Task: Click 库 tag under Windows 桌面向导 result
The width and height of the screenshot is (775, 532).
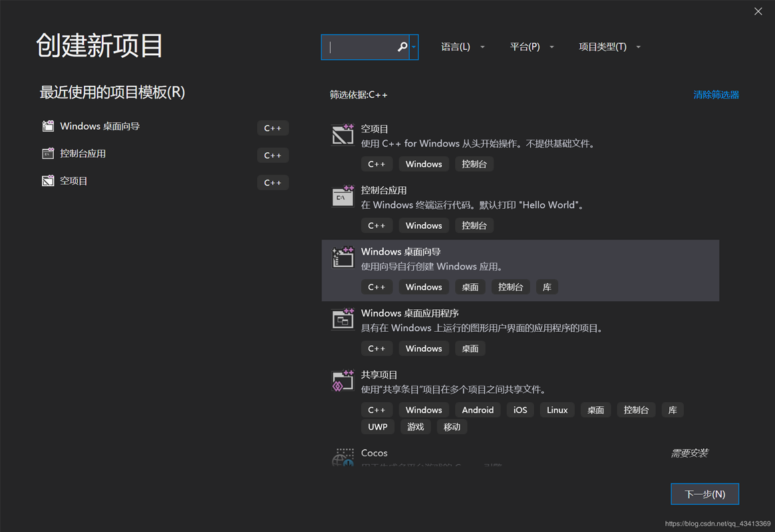Action: tap(547, 287)
